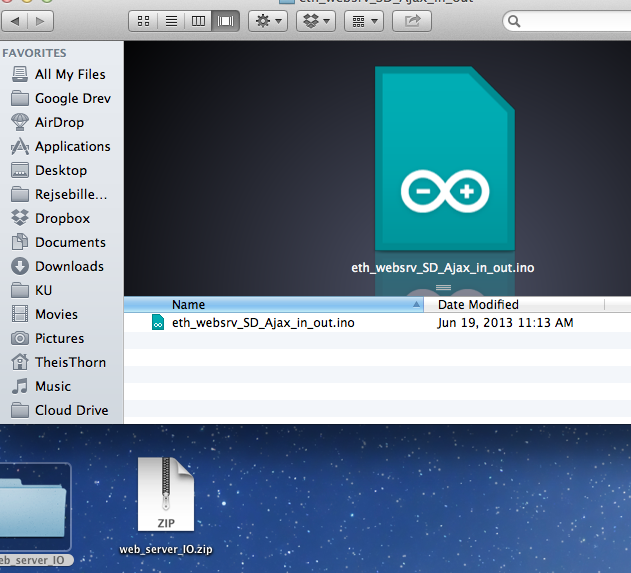Go forward with the Finder forward arrow
Screen dimensions: 631x573
40,21
